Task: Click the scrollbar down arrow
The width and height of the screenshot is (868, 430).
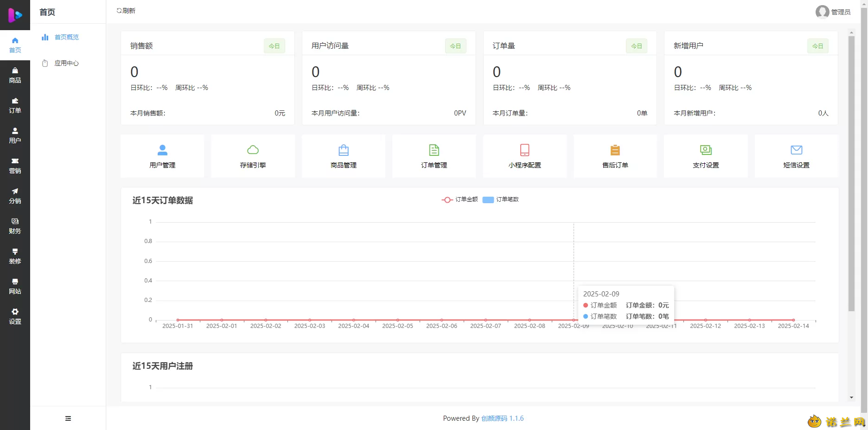Action: [x=851, y=398]
